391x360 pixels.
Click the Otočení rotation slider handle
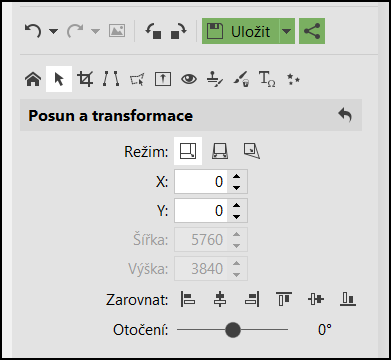coord(233,330)
